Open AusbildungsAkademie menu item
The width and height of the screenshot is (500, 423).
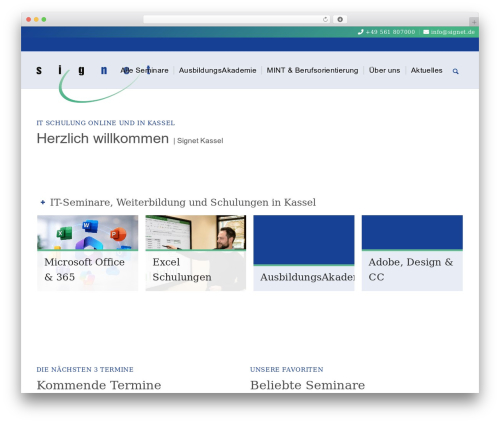pyautogui.click(x=217, y=70)
